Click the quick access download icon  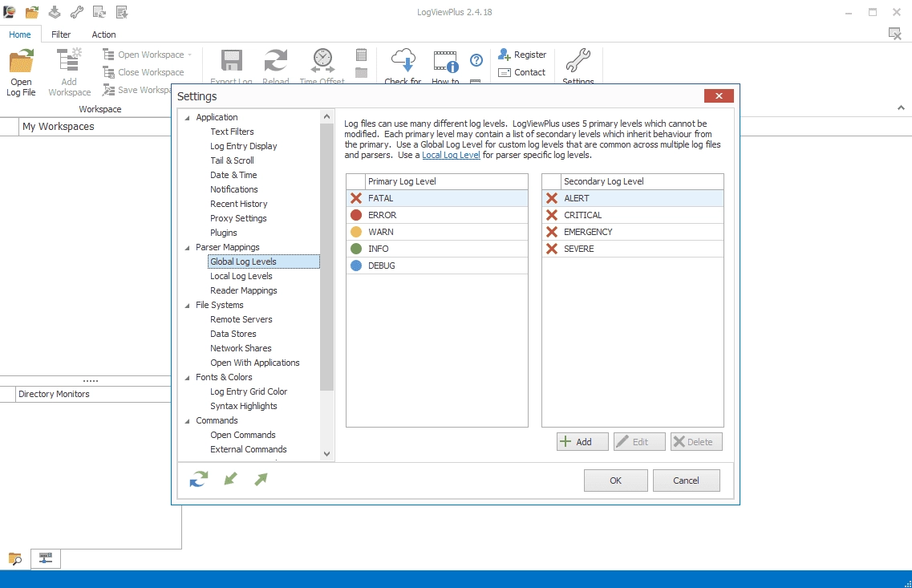click(54, 12)
